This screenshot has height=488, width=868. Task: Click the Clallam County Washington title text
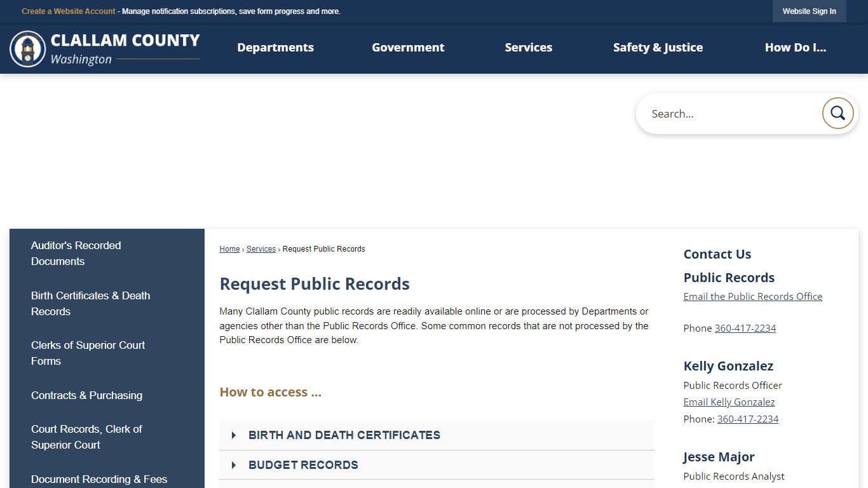[125, 49]
